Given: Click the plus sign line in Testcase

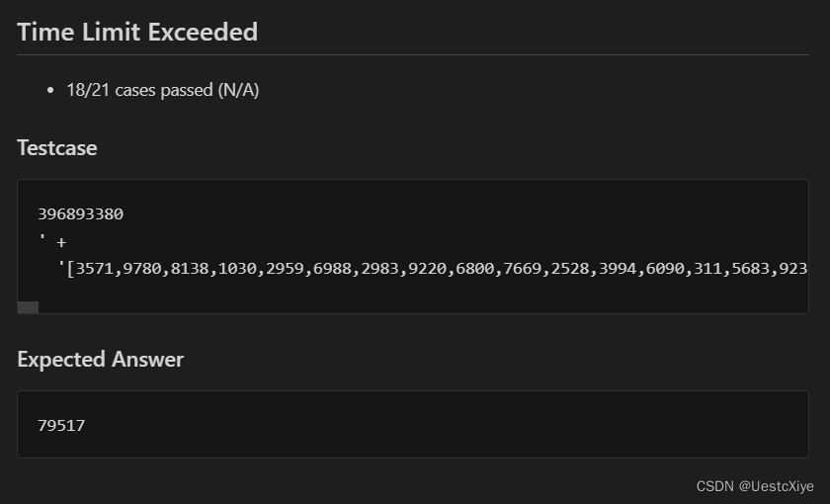Looking at the screenshot, I should [52, 241].
